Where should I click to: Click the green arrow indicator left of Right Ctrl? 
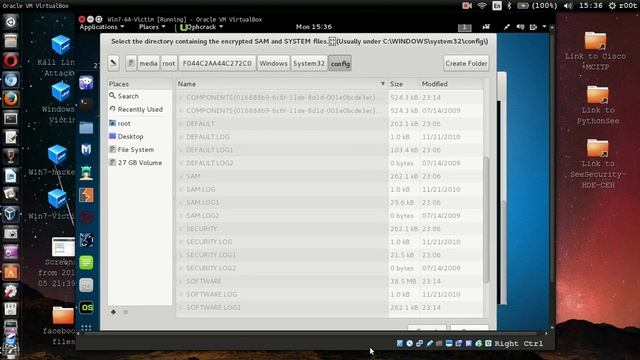488,344
